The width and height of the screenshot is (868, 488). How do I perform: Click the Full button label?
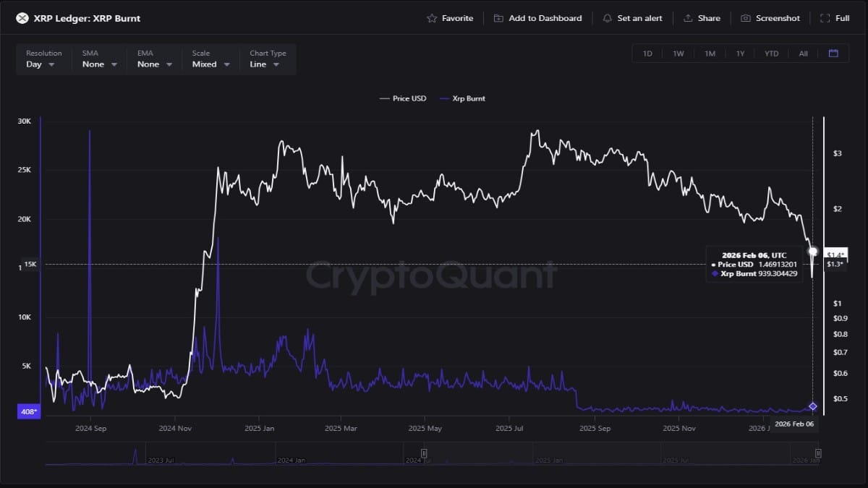point(842,18)
